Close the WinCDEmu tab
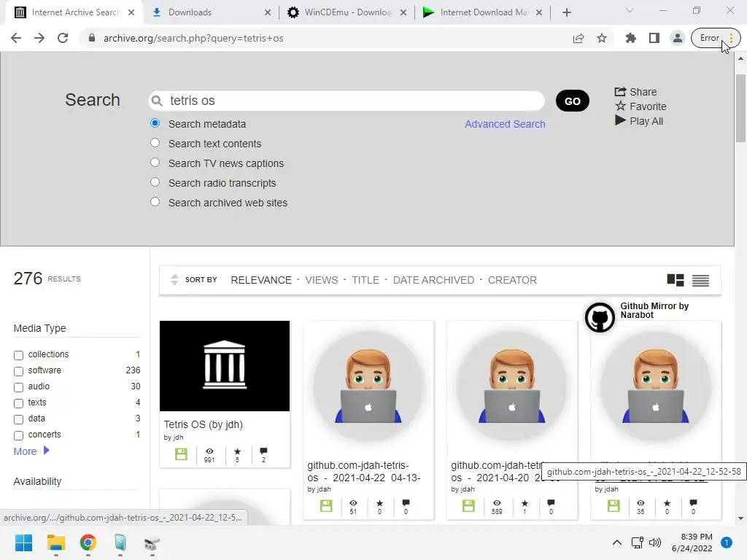 [x=403, y=12]
